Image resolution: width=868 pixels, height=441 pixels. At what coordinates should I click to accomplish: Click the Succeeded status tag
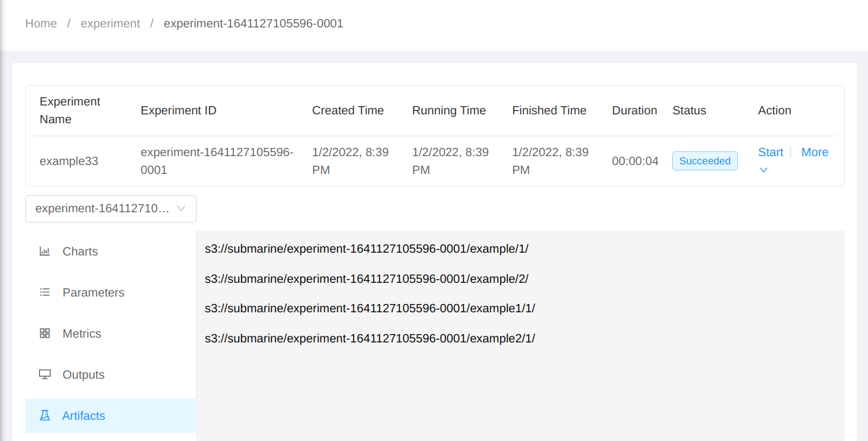coord(705,161)
